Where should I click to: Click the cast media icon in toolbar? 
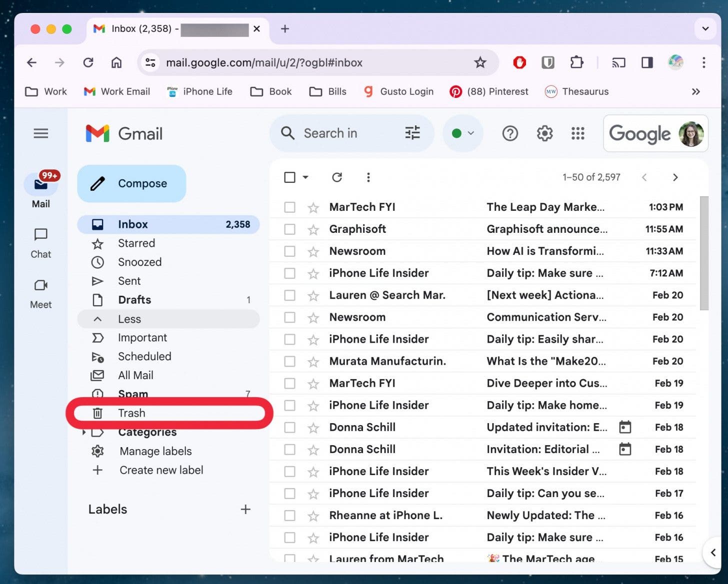pos(618,62)
